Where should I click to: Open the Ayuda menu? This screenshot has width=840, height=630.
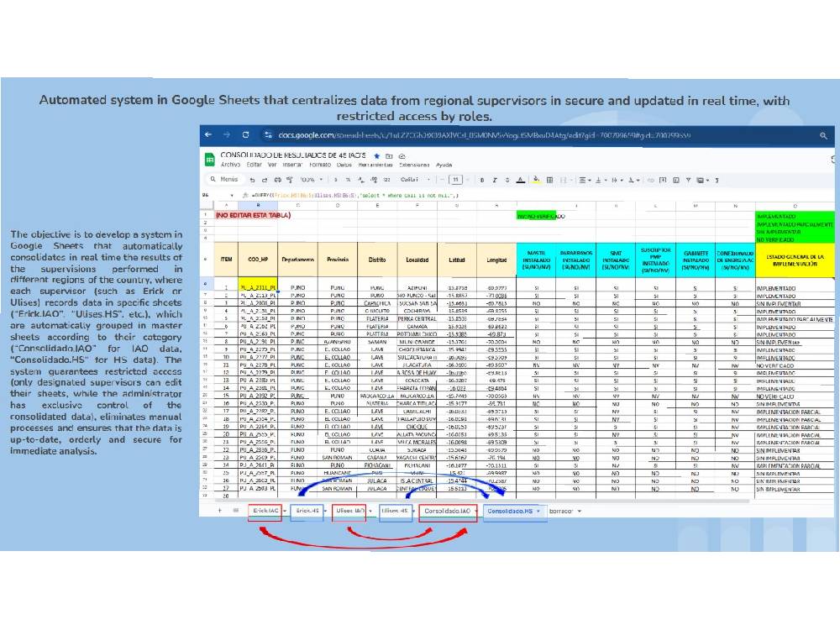(444, 165)
